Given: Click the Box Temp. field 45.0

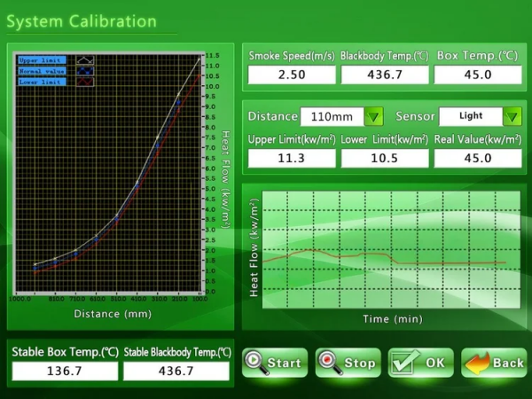Looking at the screenshot, I should coord(478,74).
